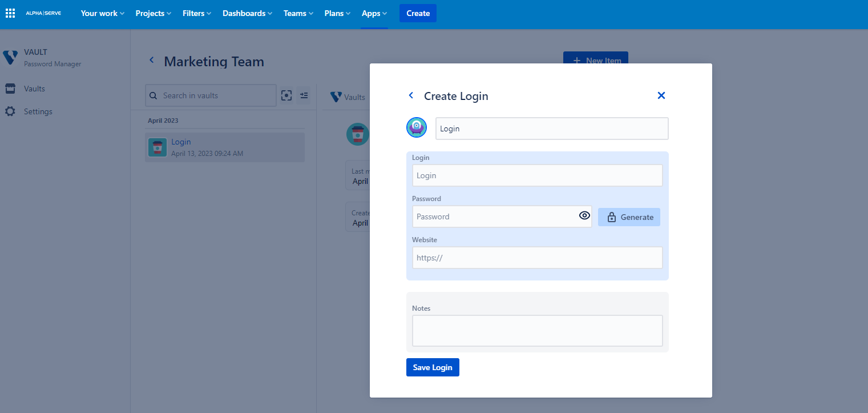
Task: Click the scan icon beside the search bar
Action: (286, 95)
